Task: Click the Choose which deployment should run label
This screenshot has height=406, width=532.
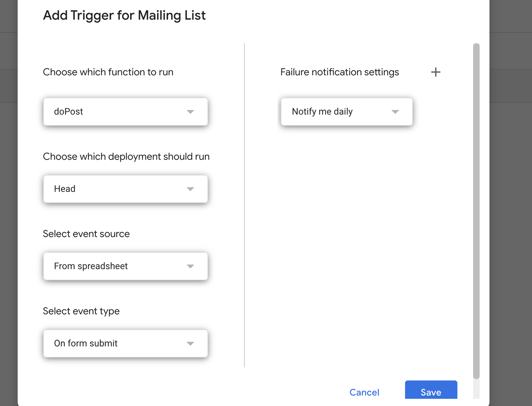Action: tap(126, 157)
